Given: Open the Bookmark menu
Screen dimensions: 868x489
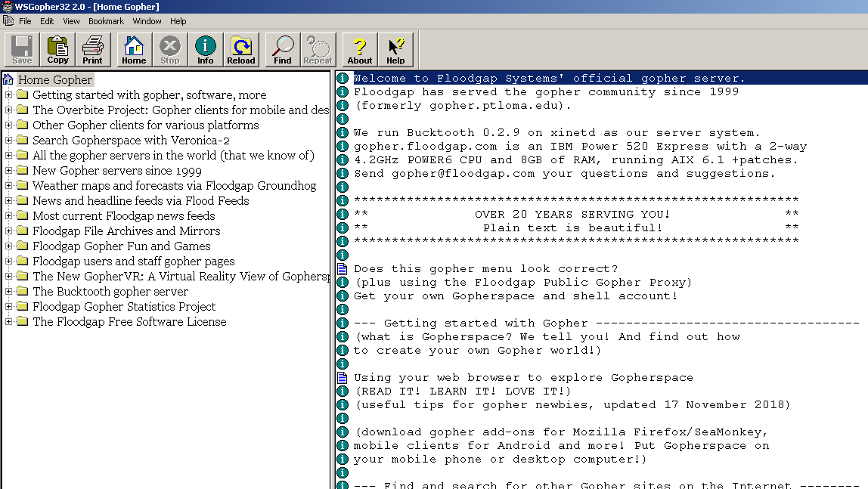Looking at the screenshot, I should 106,21.
